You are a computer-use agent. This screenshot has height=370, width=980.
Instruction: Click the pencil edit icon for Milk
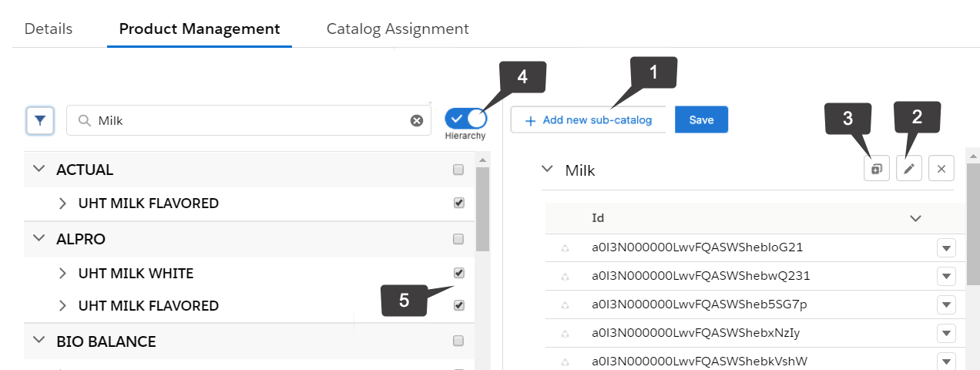[x=909, y=169]
